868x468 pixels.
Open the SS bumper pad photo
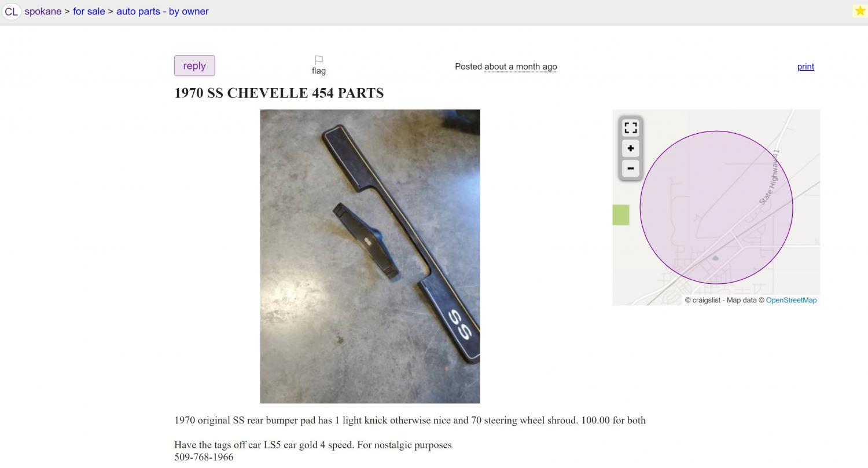[370, 256]
